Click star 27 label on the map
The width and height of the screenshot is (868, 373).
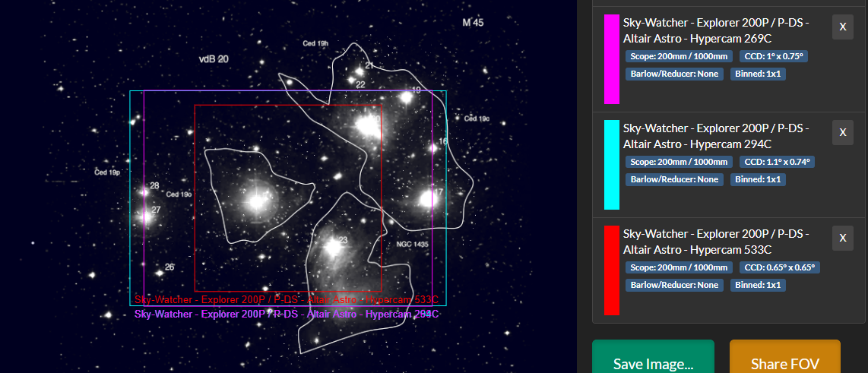coord(156,210)
